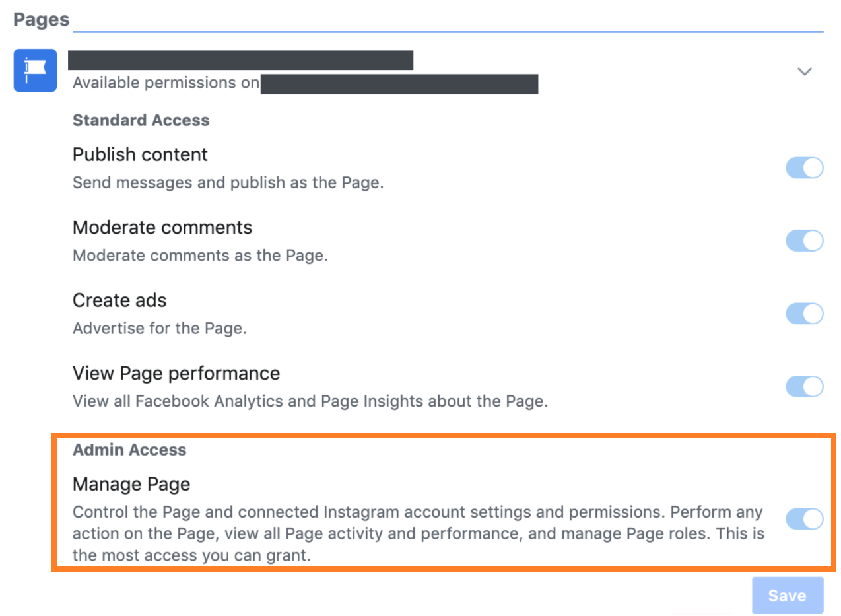Select the Admin Access heading
Viewport: 841px width, 616px height.
pyautogui.click(x=129, y=450)
